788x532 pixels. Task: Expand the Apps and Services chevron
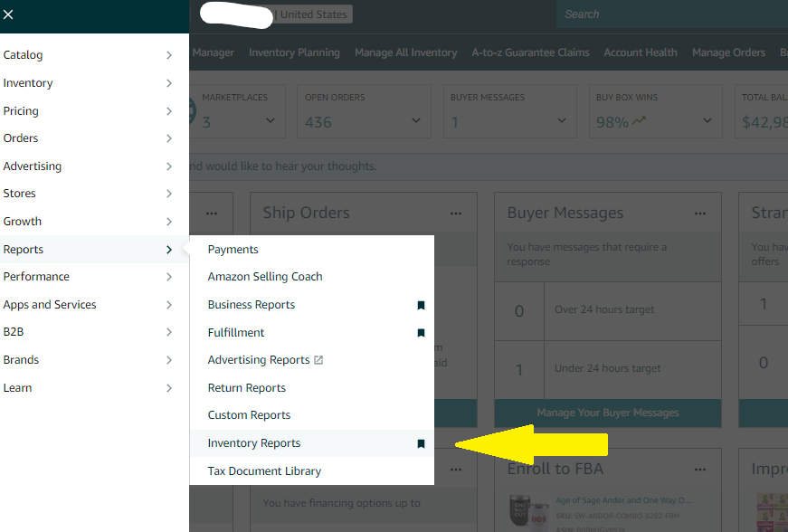[x=169, y=305]
